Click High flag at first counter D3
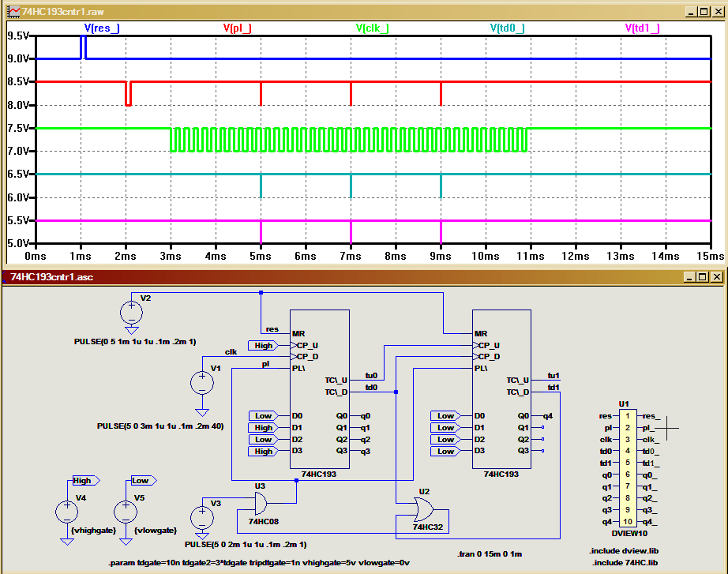The width and height of the screenshot is (728, 574). coord(263,451)
